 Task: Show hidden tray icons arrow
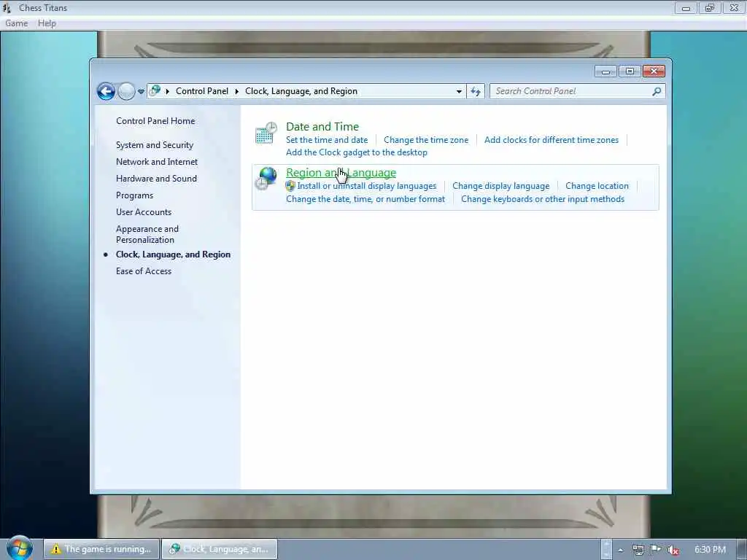click(620, 550)
